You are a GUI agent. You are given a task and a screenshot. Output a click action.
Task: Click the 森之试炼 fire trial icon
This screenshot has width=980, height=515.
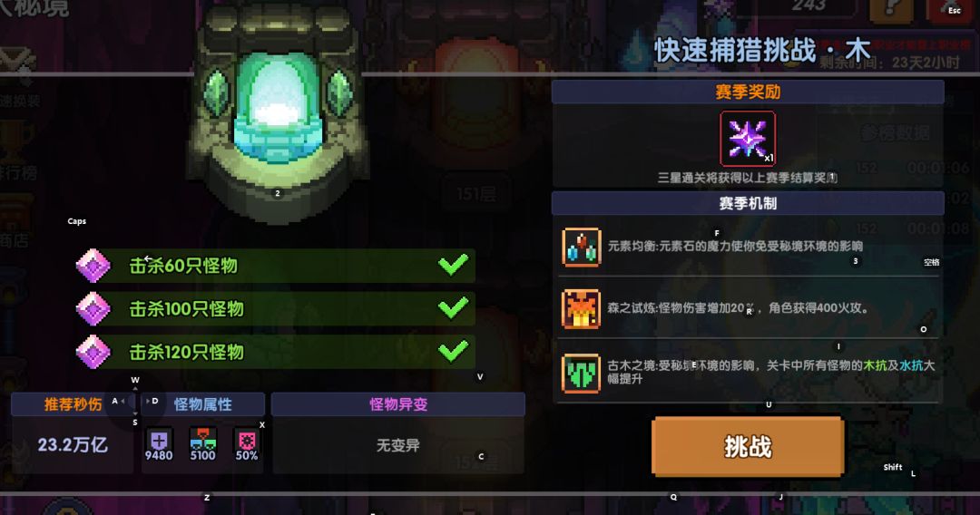click(x=582, y=309)
